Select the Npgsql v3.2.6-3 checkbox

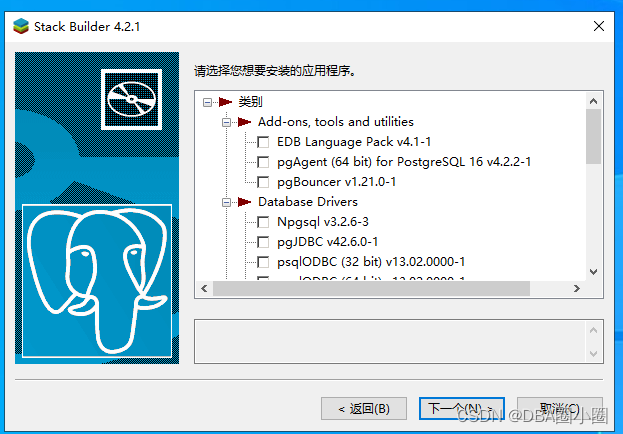click(x=263, y=222)
